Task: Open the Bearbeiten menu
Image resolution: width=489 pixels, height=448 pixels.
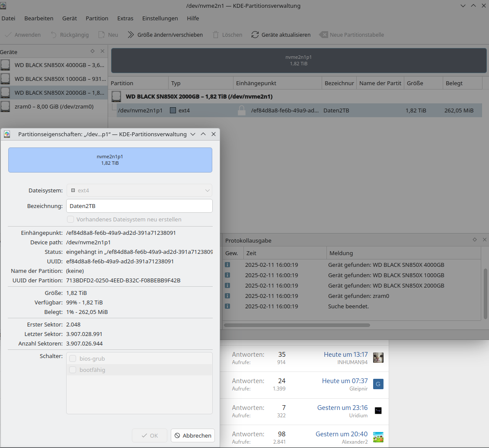Action: pyautogui.click(x=38, y=19)
